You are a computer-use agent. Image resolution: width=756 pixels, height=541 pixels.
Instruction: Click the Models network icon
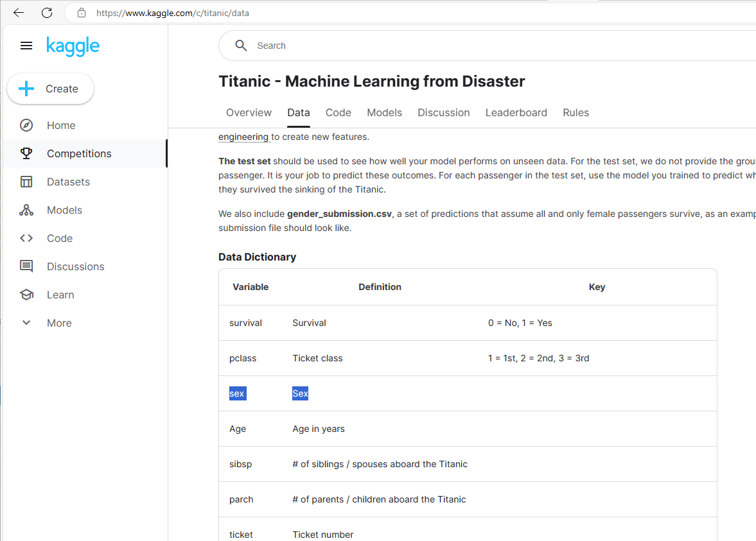26,210
